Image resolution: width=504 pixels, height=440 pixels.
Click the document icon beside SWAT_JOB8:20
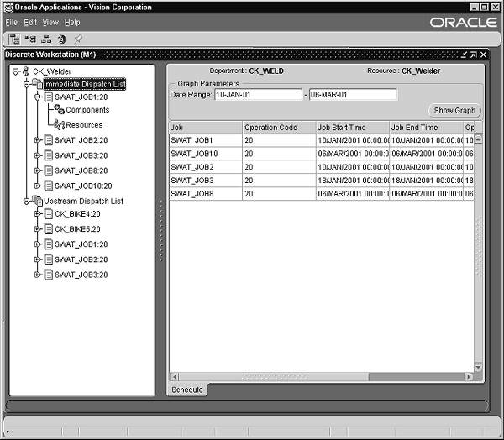point(49,170)
